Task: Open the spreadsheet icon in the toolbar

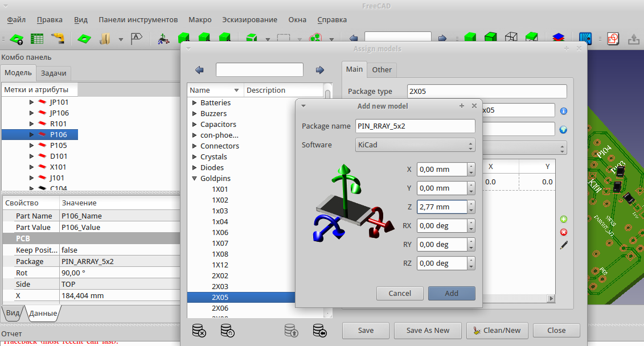Action: 36,38
